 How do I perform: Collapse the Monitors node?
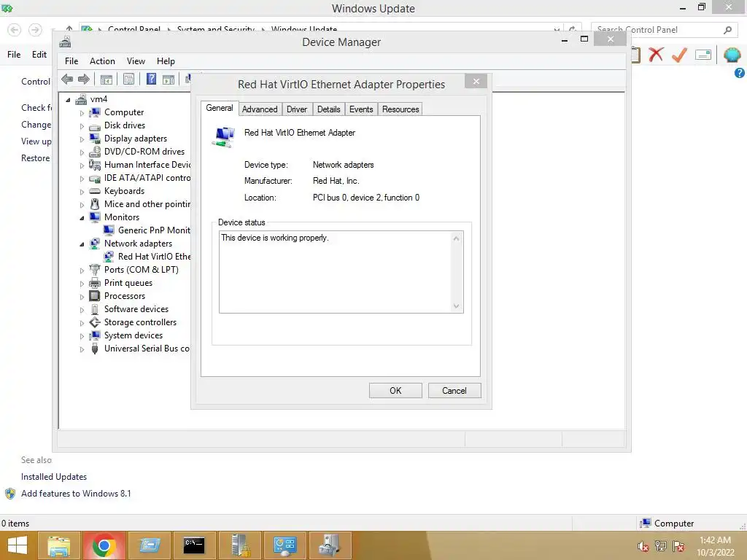click(82, 218)
